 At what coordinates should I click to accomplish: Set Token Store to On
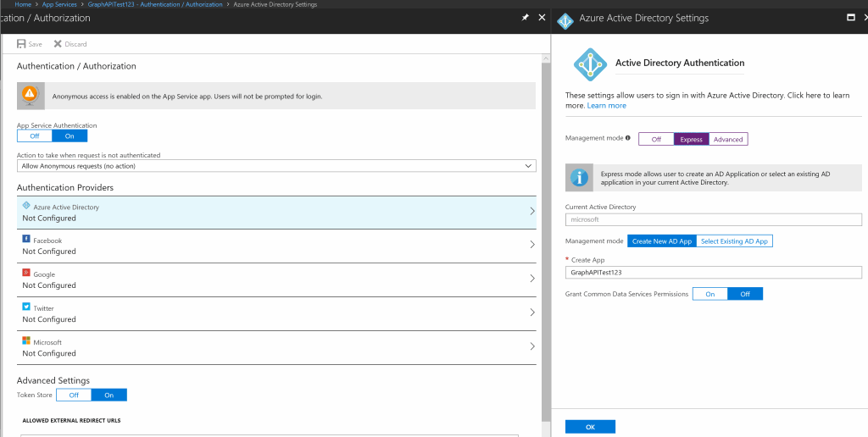[109, 395]
